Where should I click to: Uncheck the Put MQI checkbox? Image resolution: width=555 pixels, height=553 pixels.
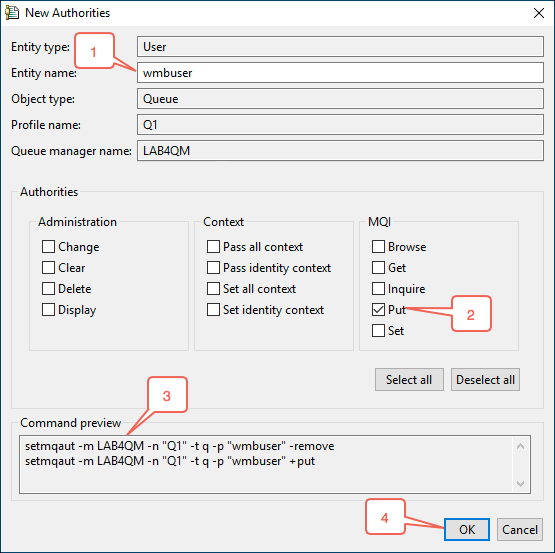[378, 309]
